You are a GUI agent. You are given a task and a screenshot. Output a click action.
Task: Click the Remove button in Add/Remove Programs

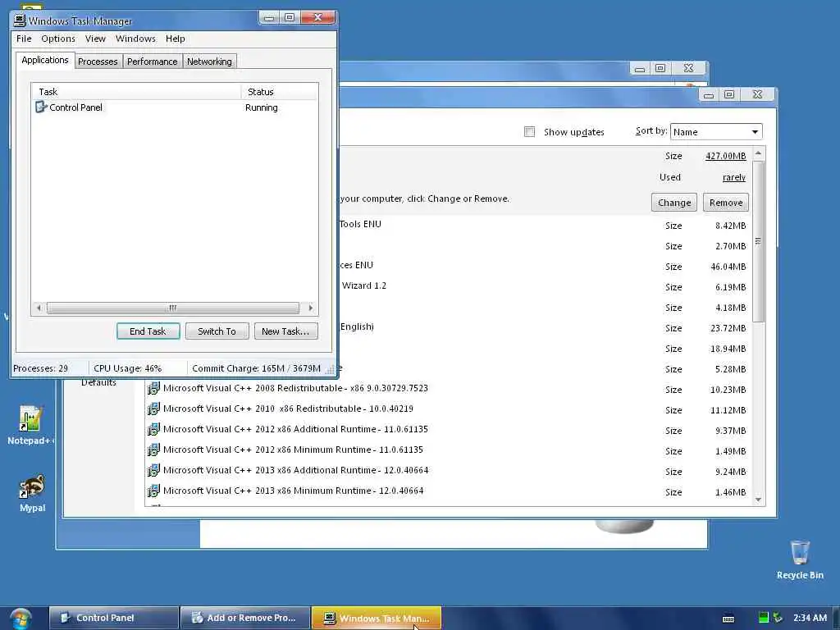click(726, 203)
